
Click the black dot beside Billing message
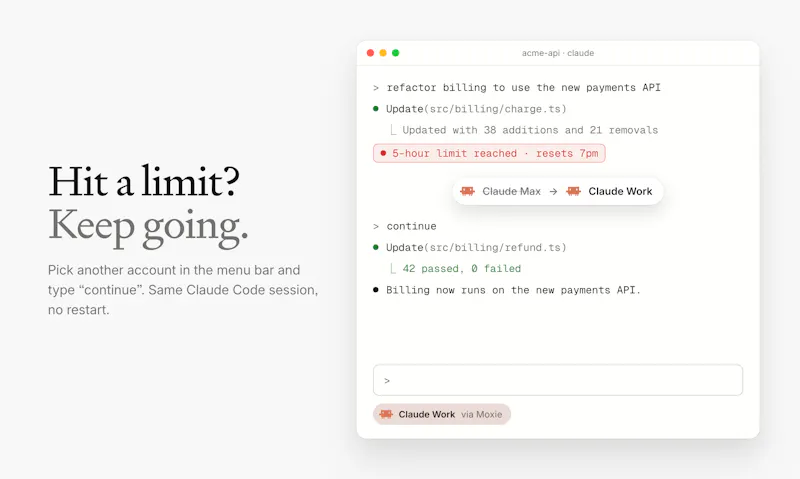coord(376,290)
